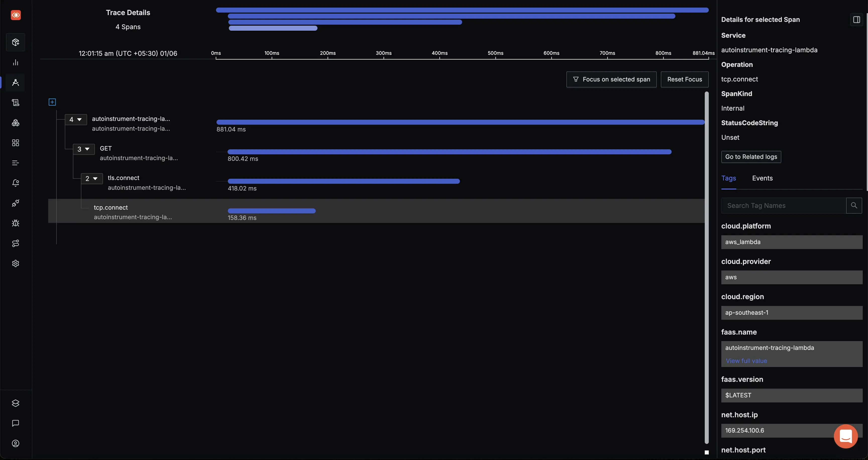Open View full value link under faas.name
868x460 pixels.
746,361
